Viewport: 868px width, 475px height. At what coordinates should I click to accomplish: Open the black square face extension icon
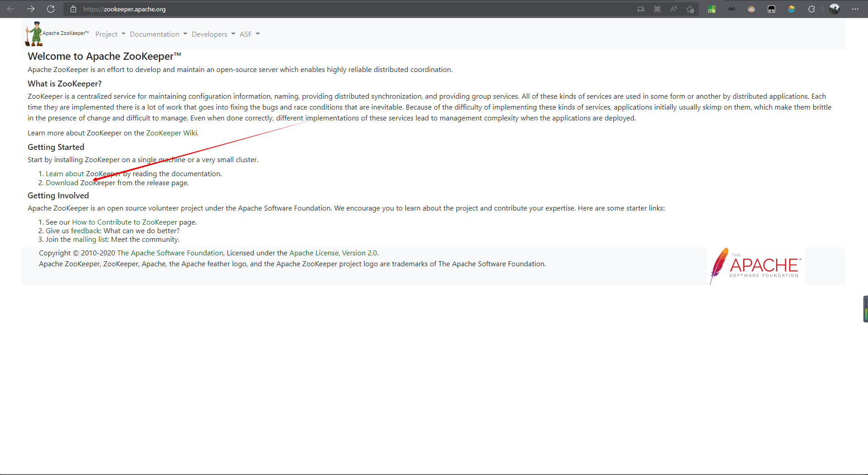(x=772, y=9)
